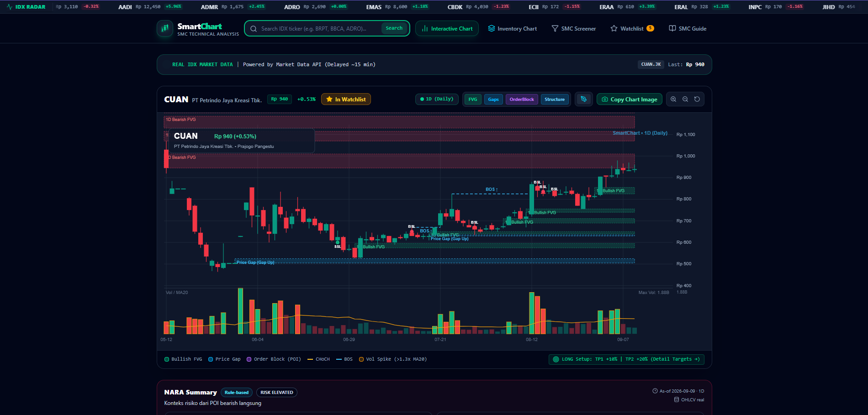
Task: Click the BOS legend entry
Action: tap(344, 359)
